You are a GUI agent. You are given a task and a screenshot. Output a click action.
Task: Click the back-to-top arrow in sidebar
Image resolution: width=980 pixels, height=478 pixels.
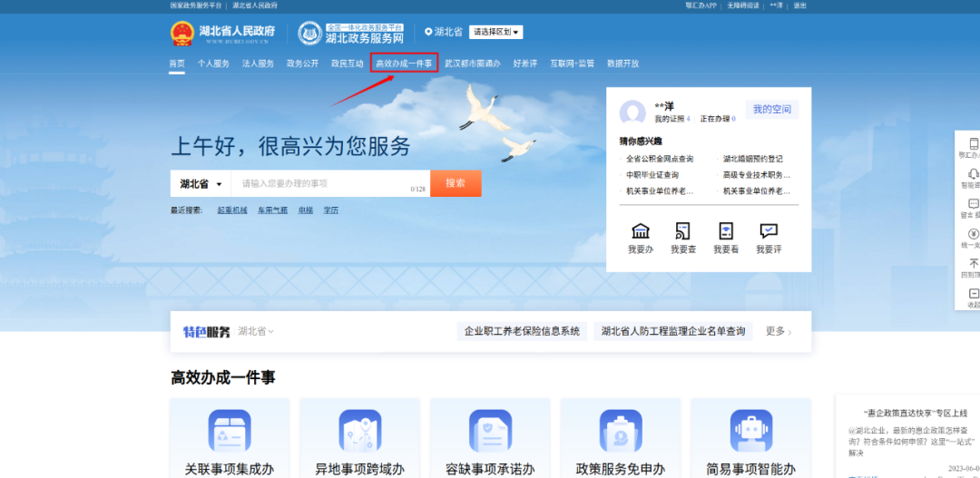(974, 264)
